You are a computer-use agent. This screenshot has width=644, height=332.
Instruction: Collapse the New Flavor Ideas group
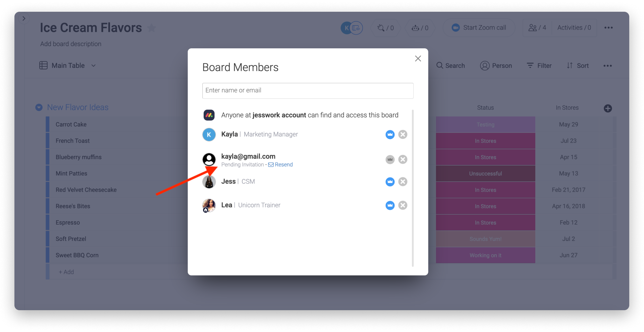coord(39,107)
